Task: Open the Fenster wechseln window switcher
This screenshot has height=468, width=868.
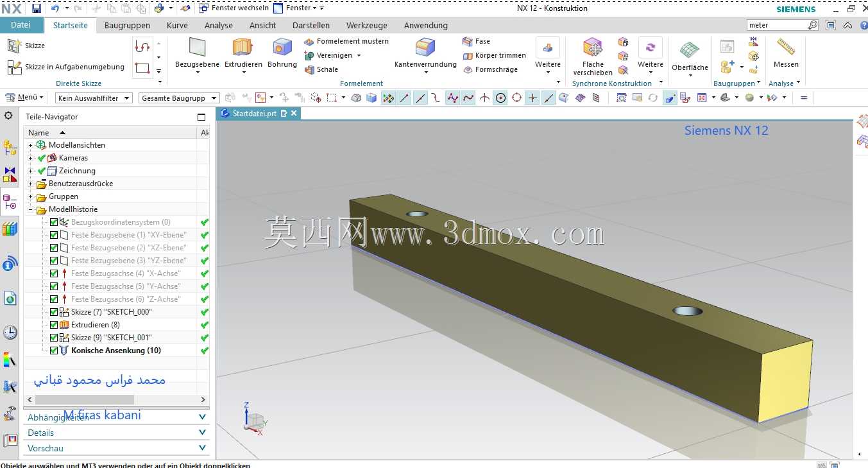Action: [x=234, y=8]
